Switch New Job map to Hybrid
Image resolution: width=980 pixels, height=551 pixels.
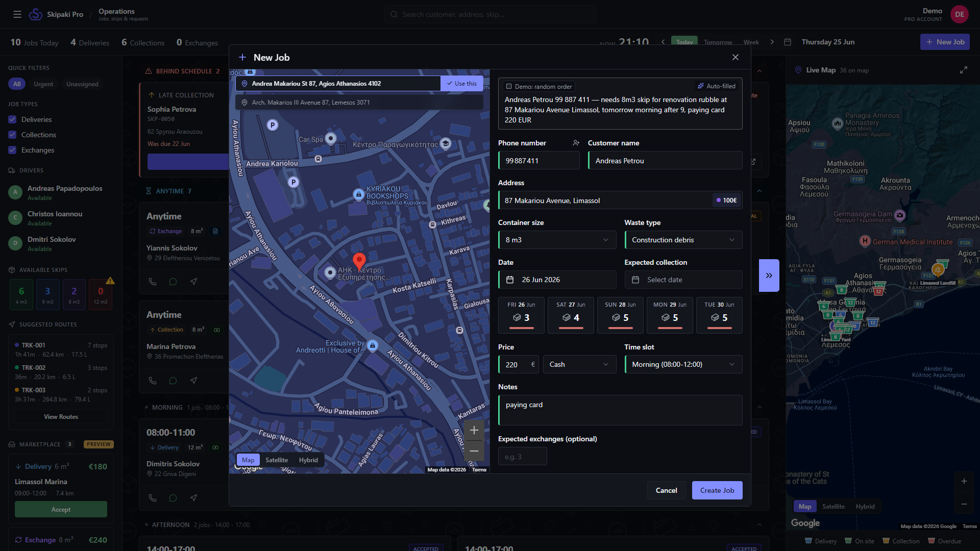pos(308,460)
